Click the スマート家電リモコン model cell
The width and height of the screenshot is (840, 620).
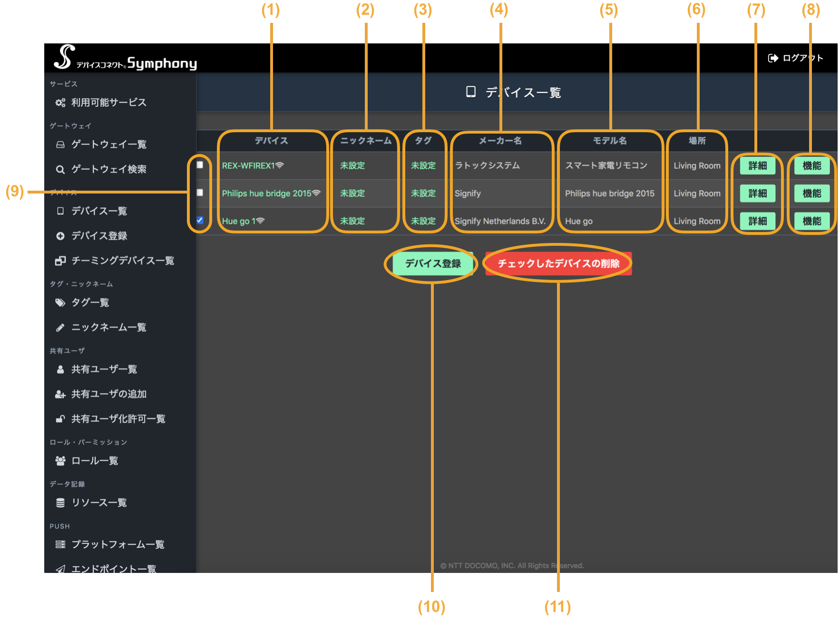coord(606,165)
